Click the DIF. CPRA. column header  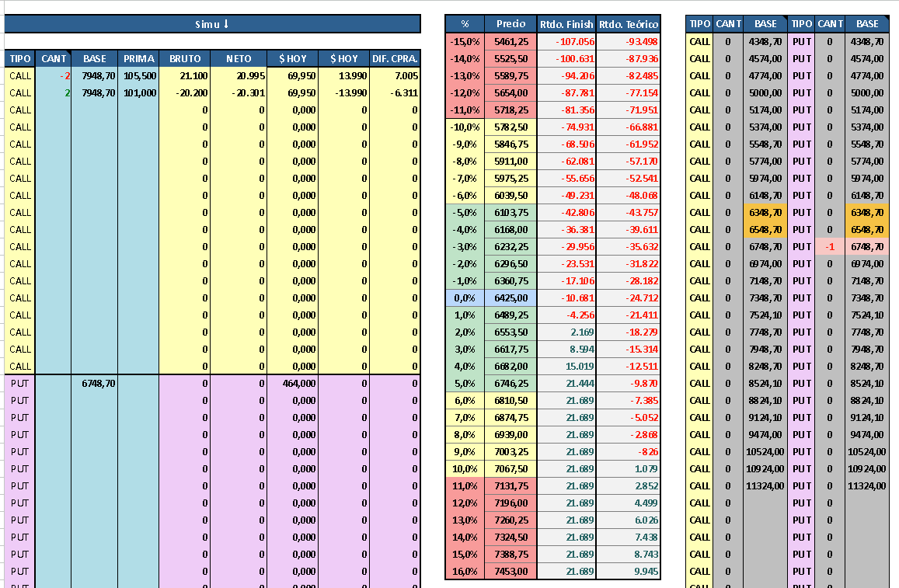coord(395,58)
